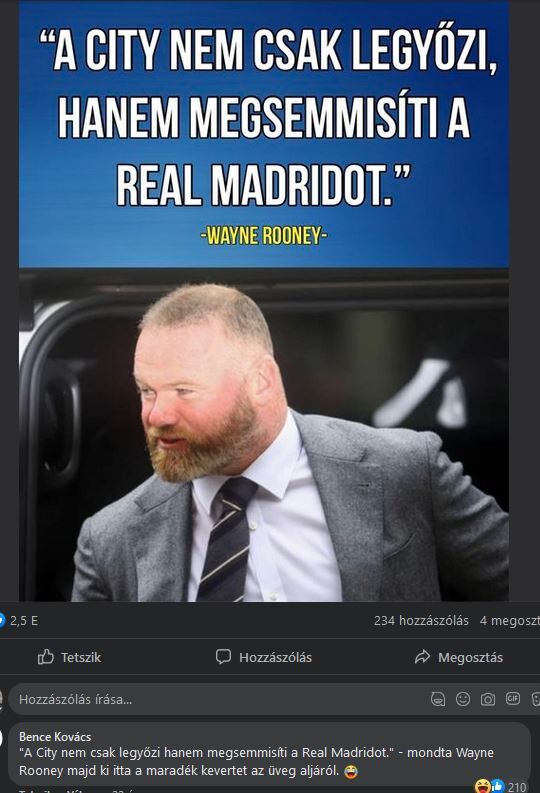Click the Tetszik thumbs-up icon
This screenshot has height=793, width=540.
(x=46, y=657)
